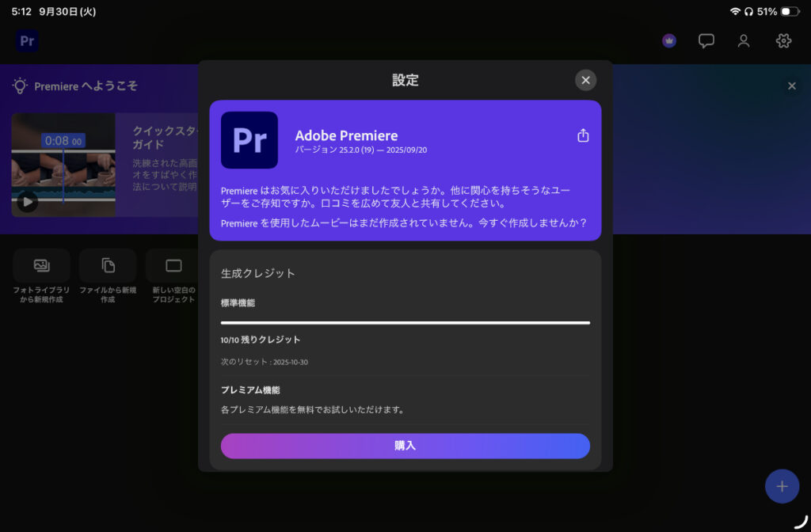The image size is (811, 532).
Task: Tap the 購入 purchase button
Action: [405, 446]
